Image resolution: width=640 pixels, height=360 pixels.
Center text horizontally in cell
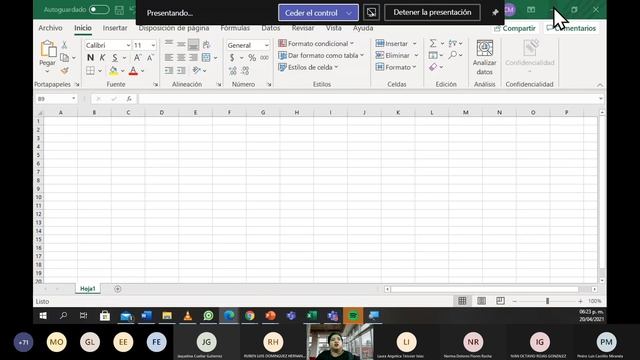tap(181, 58)
